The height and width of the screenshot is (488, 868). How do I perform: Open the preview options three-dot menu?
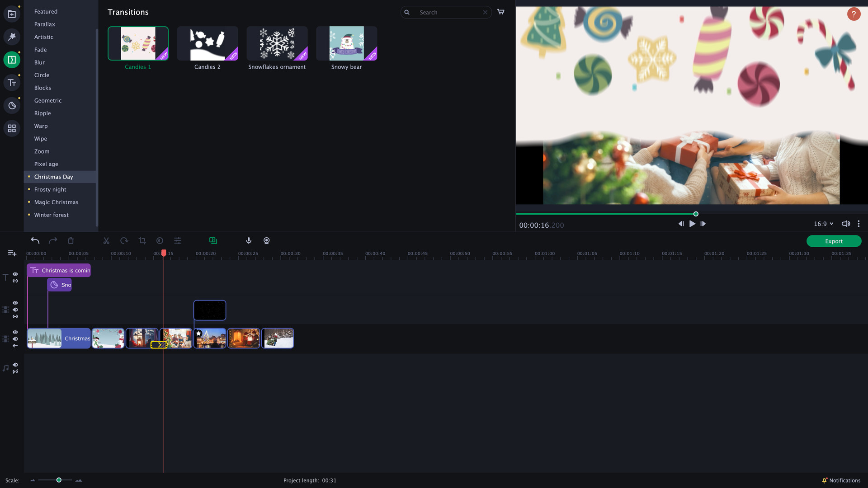[x=859, y=223]
